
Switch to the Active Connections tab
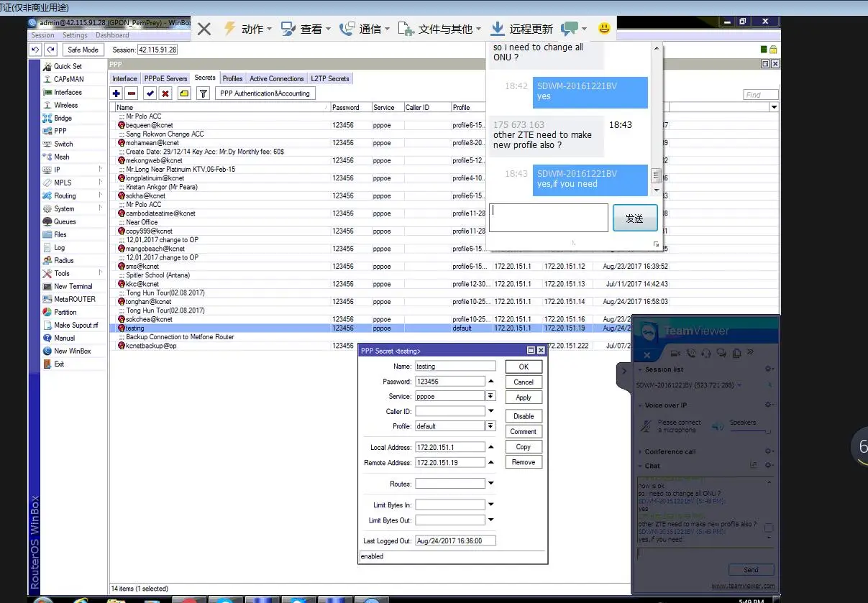(277, 78)
